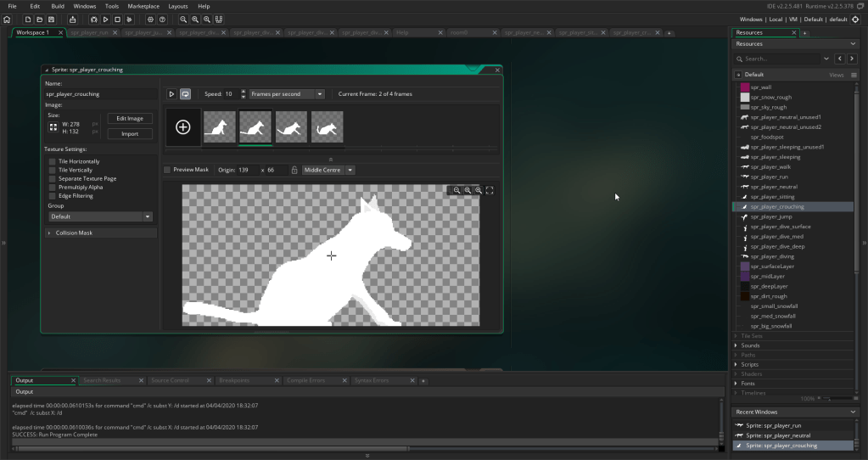This screenshot has height=460, width=868.
Task: Click the Save project floppy icon
Action: click(51, 19)
